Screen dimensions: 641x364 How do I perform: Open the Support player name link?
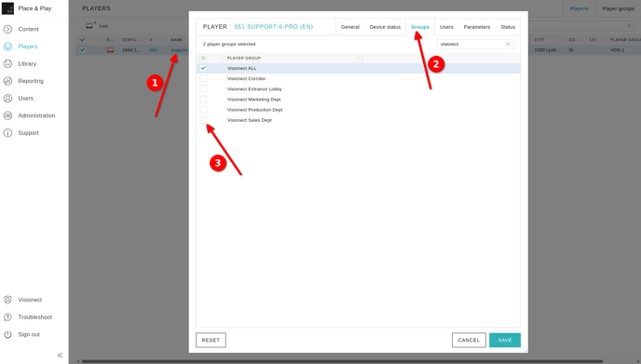(179, 50)
